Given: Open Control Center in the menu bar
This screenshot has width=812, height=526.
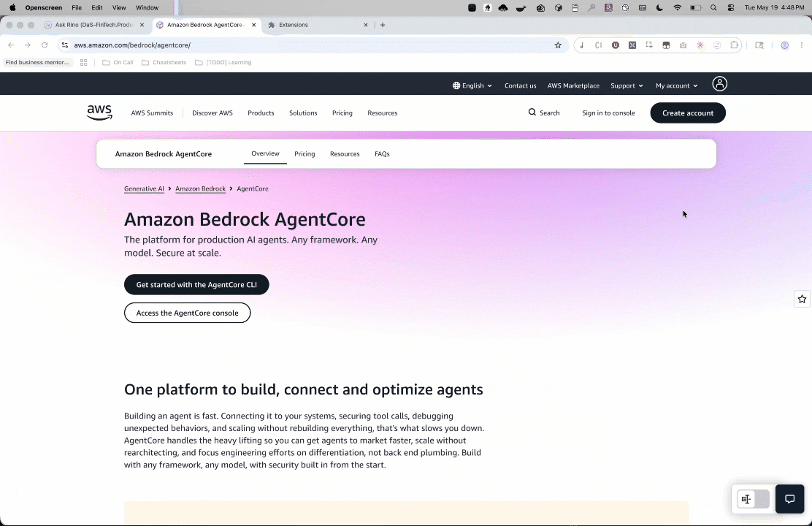Looking at the screenshot, I should coord(731,8).
